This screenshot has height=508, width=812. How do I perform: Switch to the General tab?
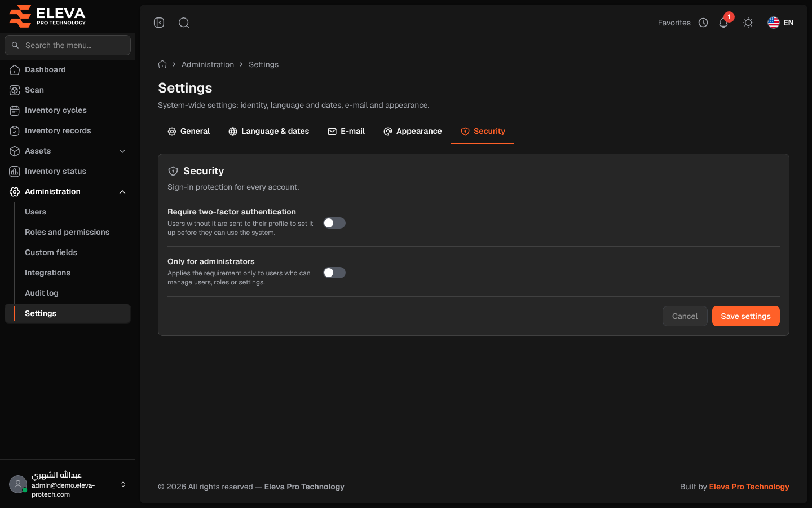point(189,131)
